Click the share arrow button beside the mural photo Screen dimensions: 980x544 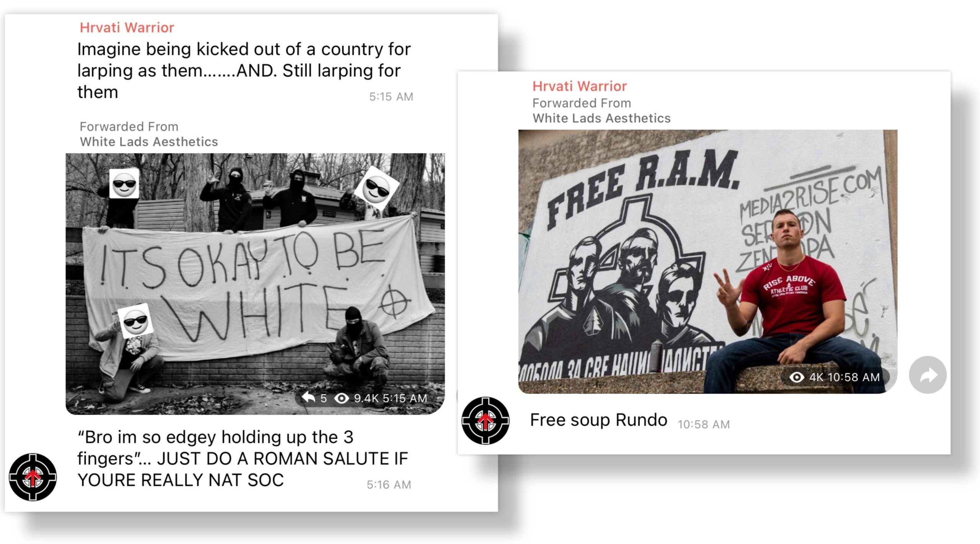coord(928,375)
